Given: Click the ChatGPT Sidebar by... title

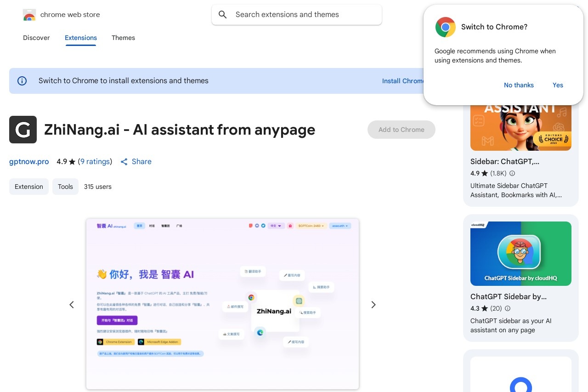Looking at the screenshot, I should point(509,296).
